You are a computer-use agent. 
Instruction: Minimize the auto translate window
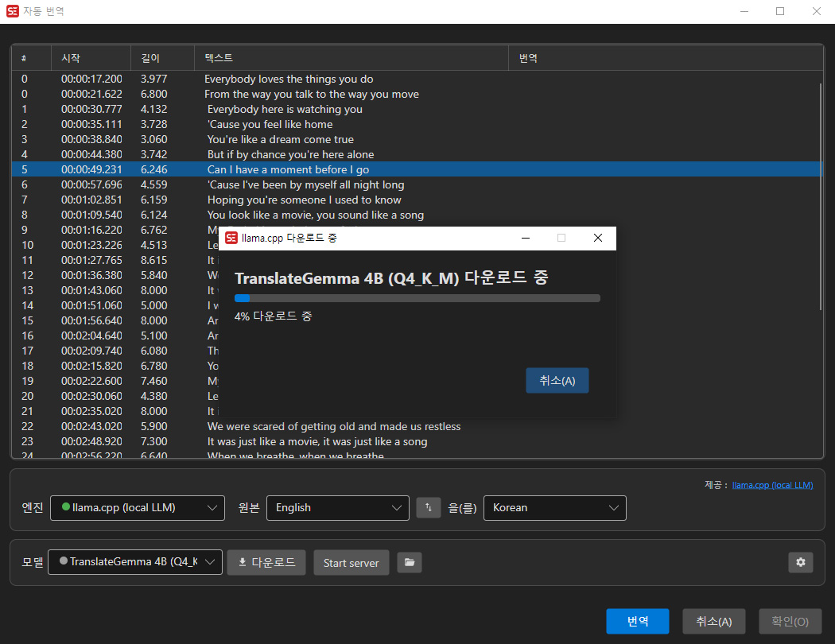(x=744, y=11)
